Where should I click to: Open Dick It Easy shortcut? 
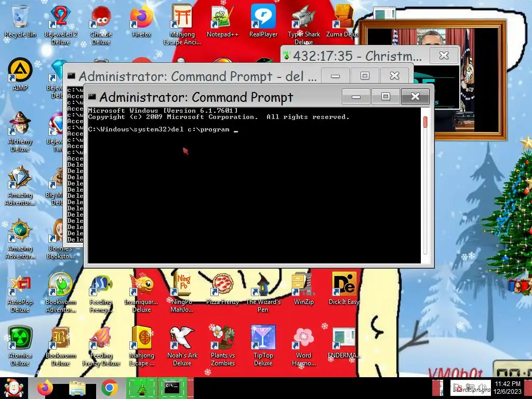tap(344, 289)
